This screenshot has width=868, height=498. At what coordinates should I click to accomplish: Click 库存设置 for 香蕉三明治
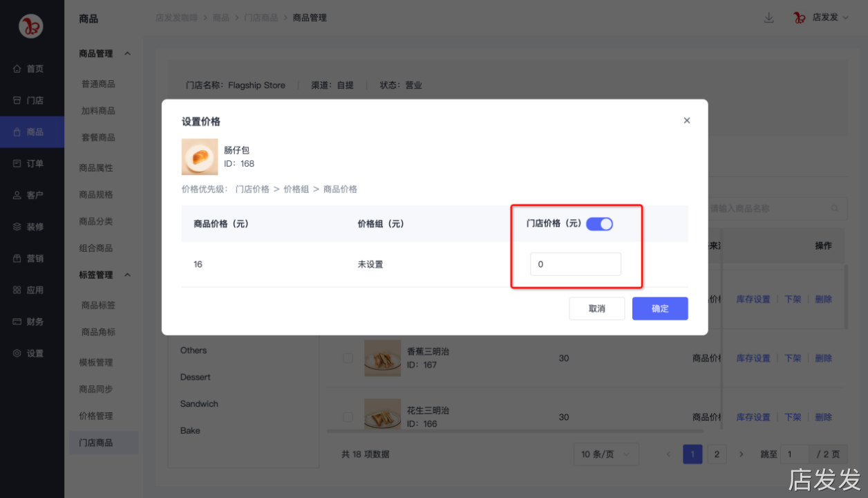click(x=753, y=358)
